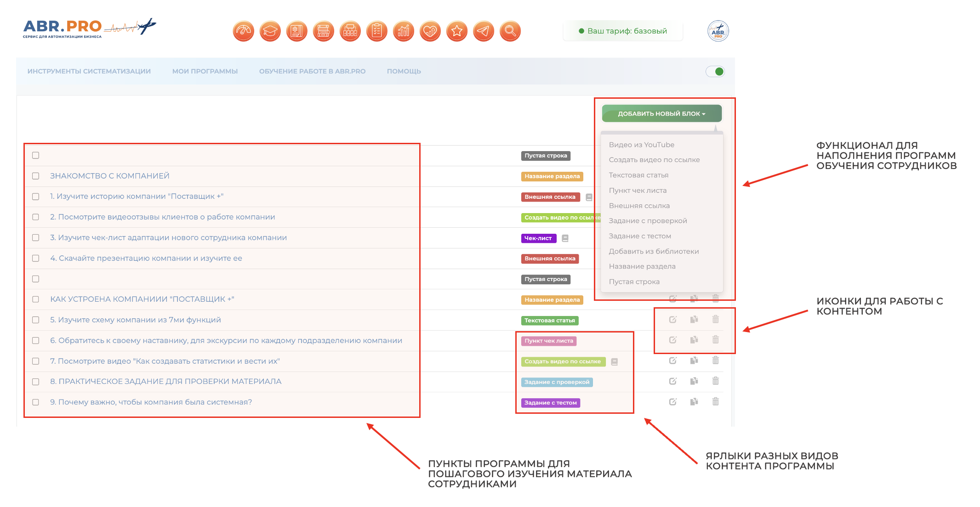Check the box for 5. Изучите схему компании
980x507 pixels.
pos(35,320)
